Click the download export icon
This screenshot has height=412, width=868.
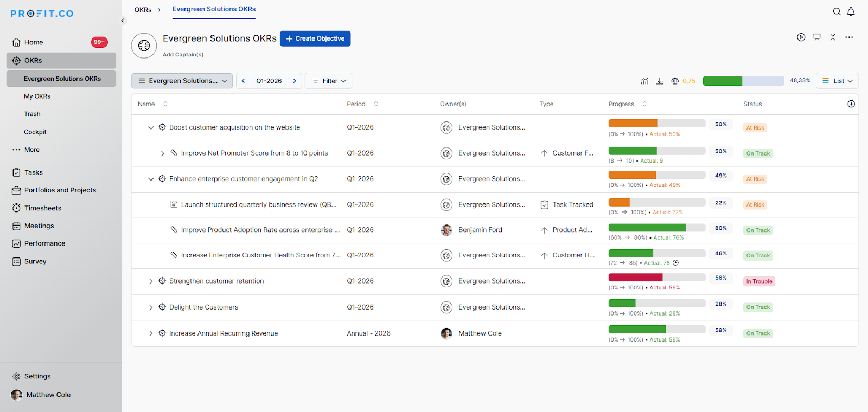click(x=660, y=81)
